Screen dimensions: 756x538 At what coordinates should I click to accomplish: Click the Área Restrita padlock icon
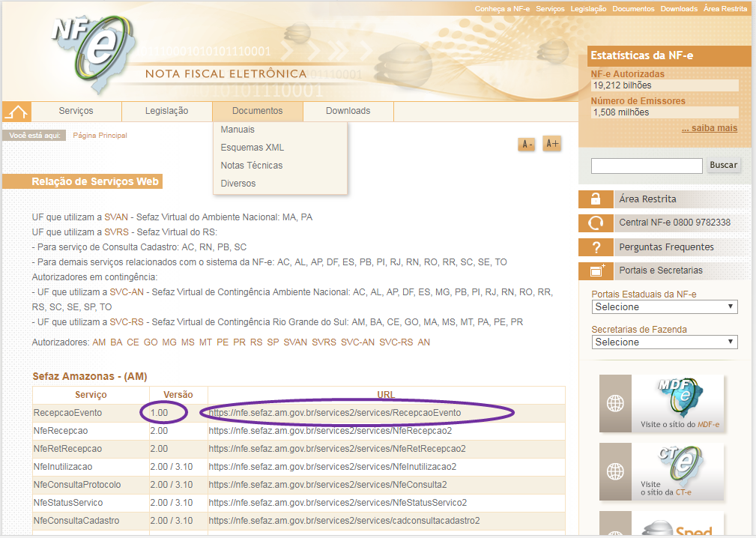click(596, 199)
